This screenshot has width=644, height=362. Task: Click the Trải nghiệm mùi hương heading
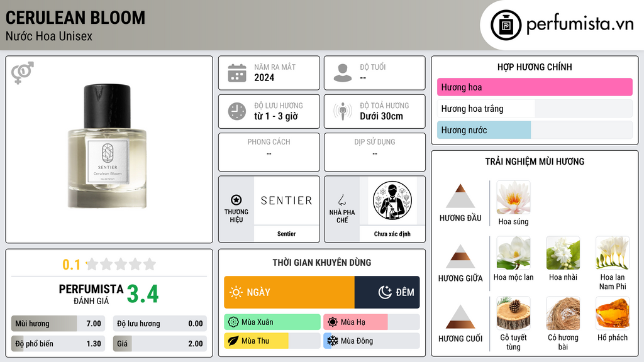click(535, 162)
